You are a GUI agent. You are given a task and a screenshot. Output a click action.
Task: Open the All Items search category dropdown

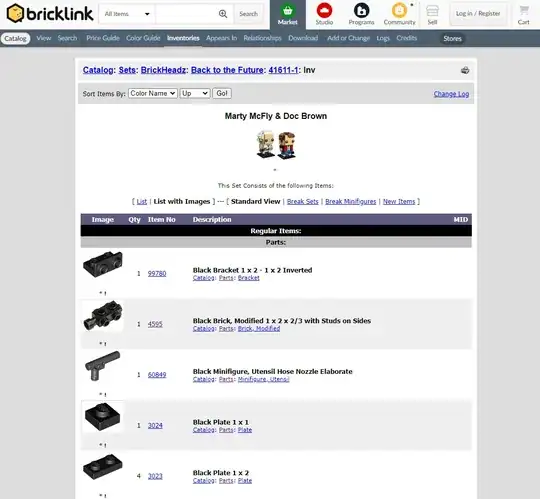point(127,14)
